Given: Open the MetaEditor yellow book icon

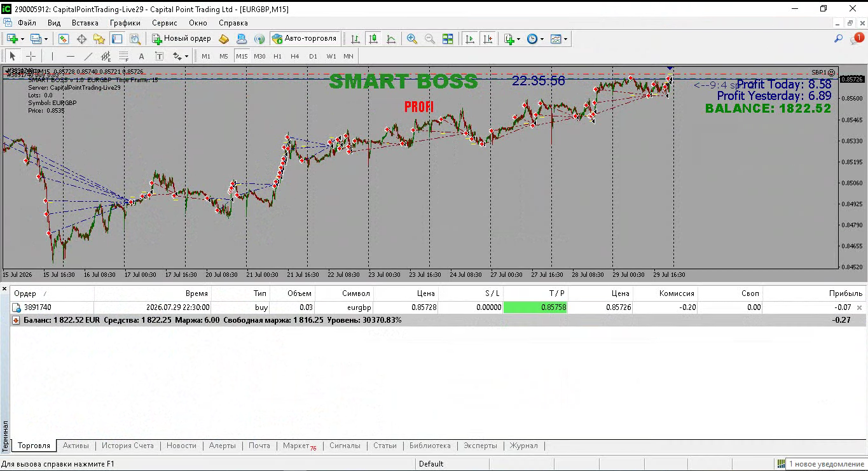Looking at the screenshot, I should (x=224, y=39).
